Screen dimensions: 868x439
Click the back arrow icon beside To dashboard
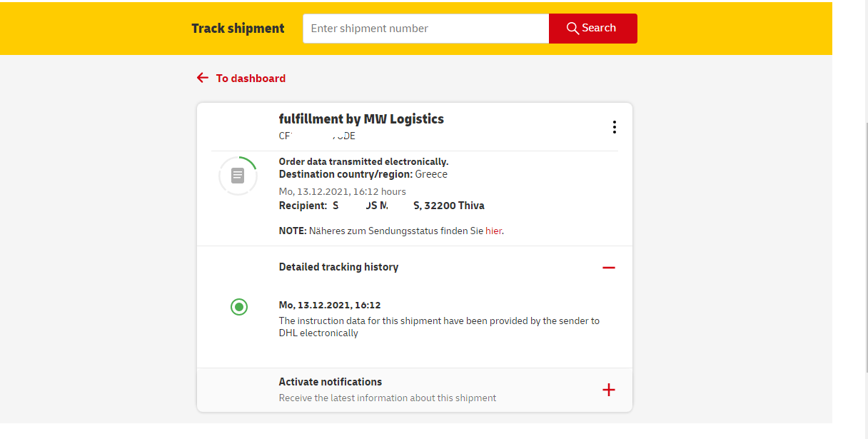pos(203,78)
